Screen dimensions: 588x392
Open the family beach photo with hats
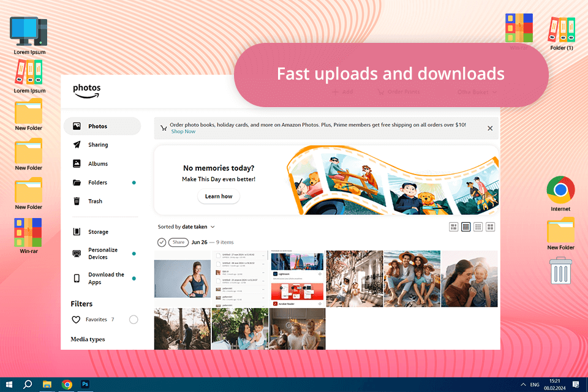(412, 279)
